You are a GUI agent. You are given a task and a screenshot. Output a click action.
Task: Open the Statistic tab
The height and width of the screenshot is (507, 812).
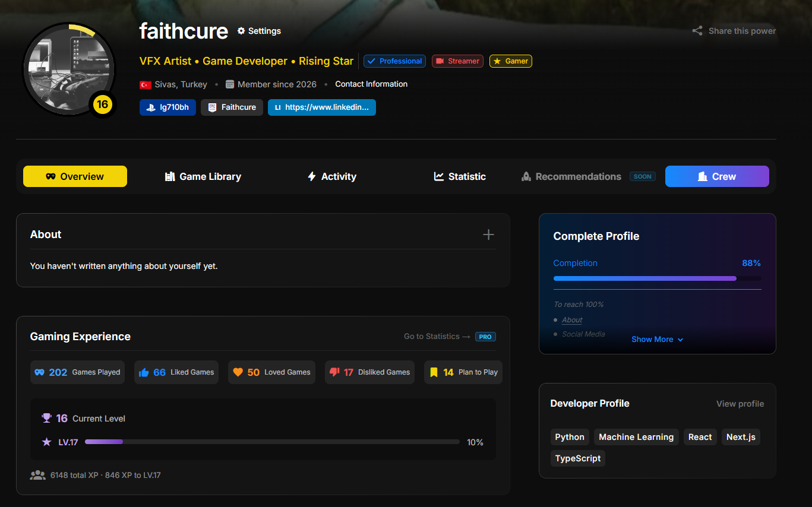point(460,176)
